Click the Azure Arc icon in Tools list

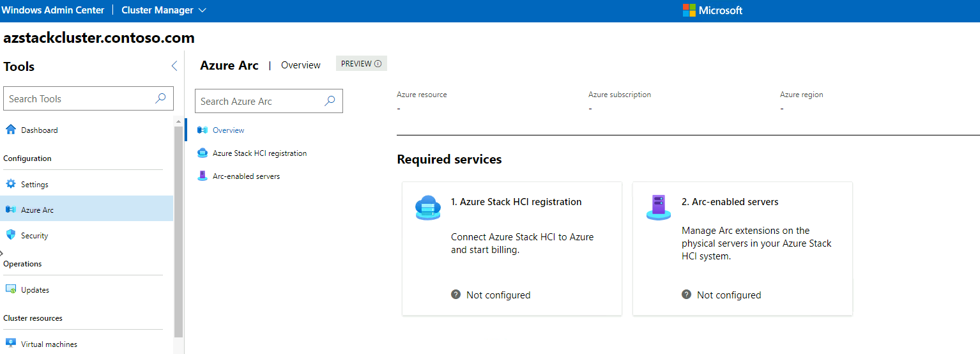pos(11,210)
